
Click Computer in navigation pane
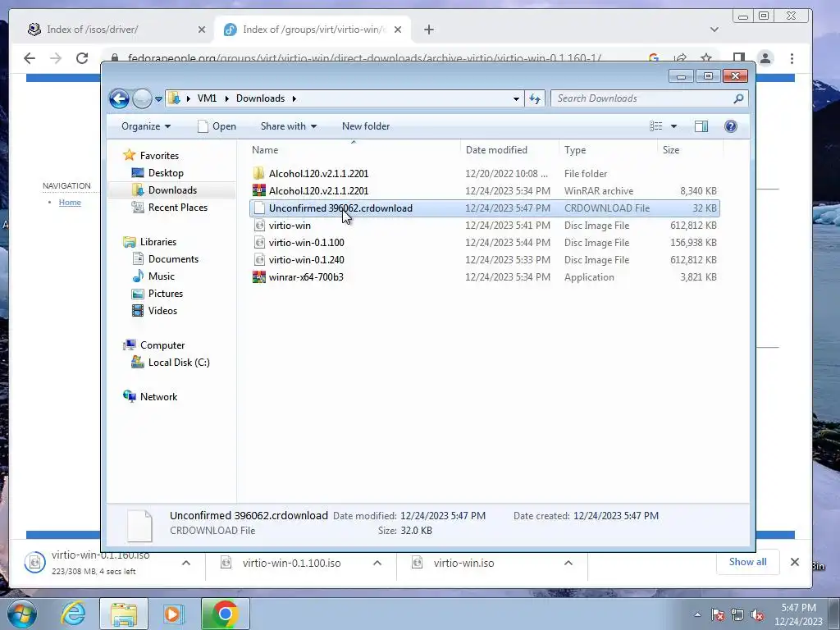162,345
